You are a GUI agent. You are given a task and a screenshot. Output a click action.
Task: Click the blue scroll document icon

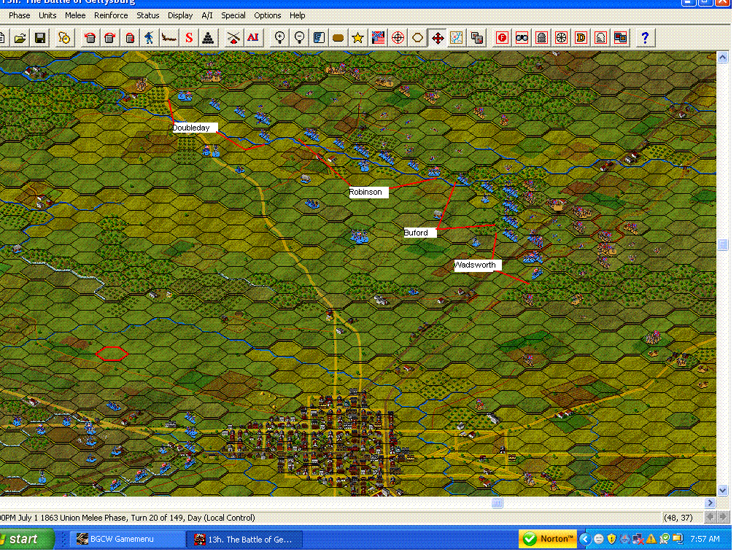click(319, 38)
